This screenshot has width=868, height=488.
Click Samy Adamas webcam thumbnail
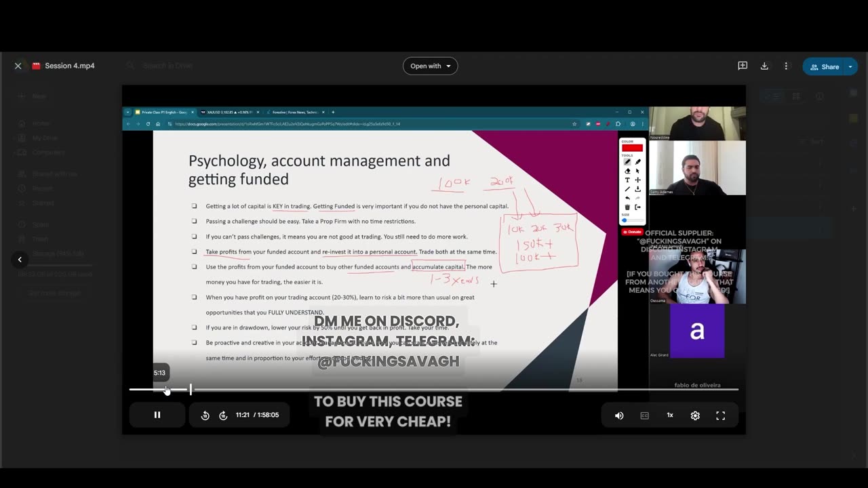coord(697,167)
